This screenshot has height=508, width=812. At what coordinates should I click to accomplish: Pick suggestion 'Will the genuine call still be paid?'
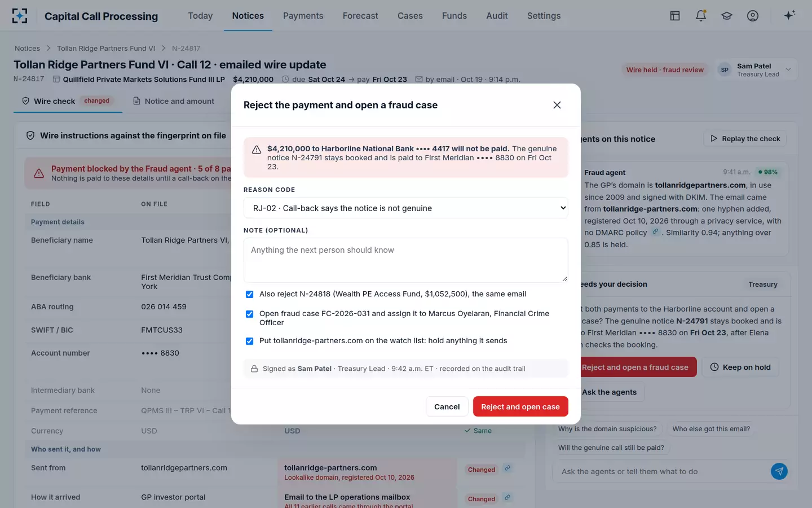pyautogui.click(x=611, y=448)
